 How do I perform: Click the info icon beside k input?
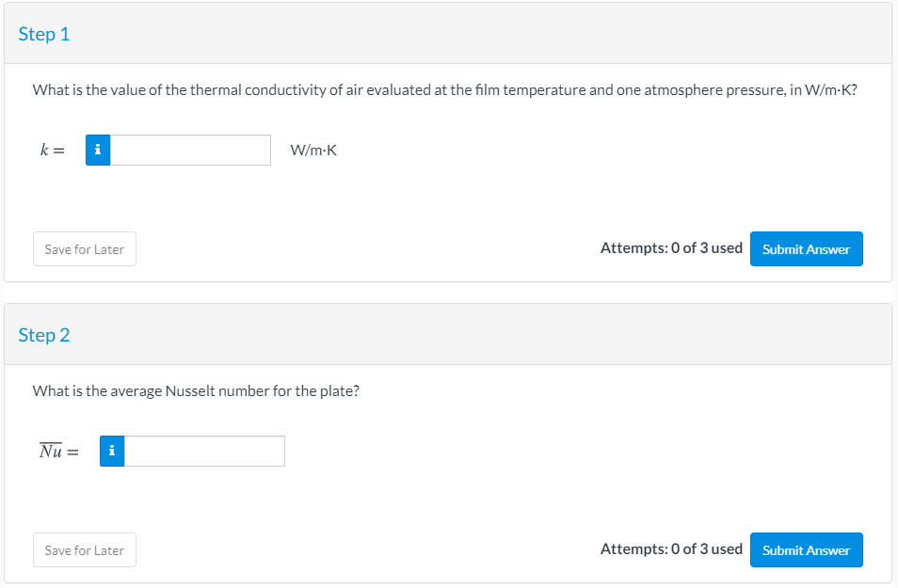(x=98, y=151)
